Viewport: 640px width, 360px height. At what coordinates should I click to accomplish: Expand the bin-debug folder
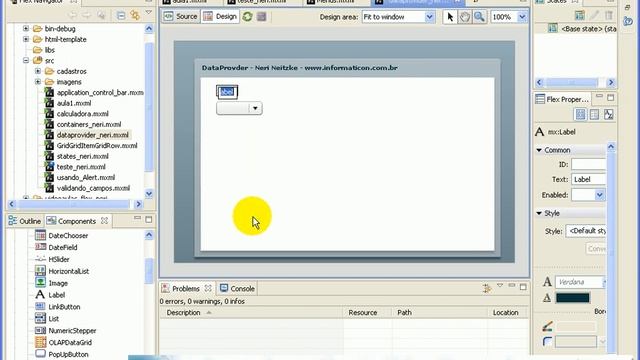click(x=26, y=29)
